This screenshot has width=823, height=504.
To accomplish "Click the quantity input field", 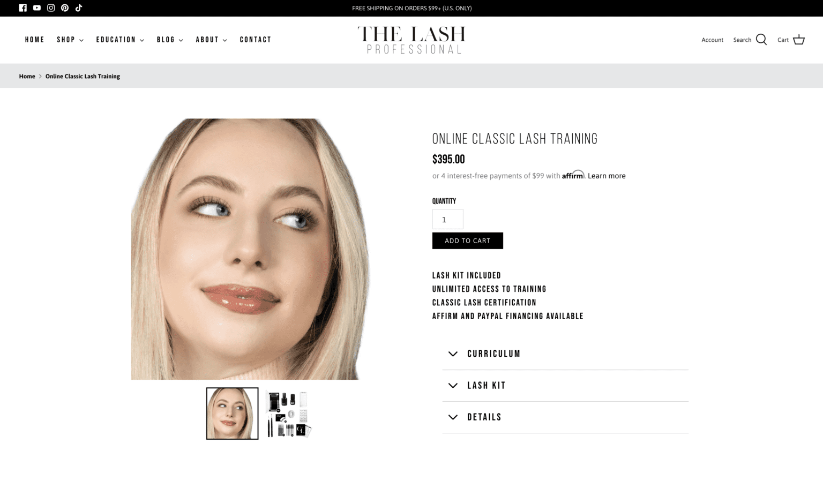I will coord(448,219).
